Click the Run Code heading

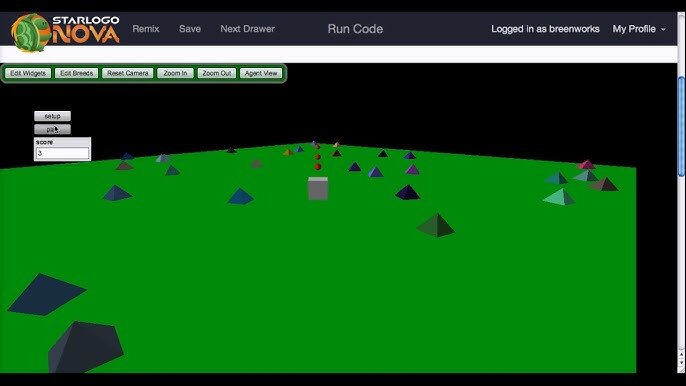[355, 29]
